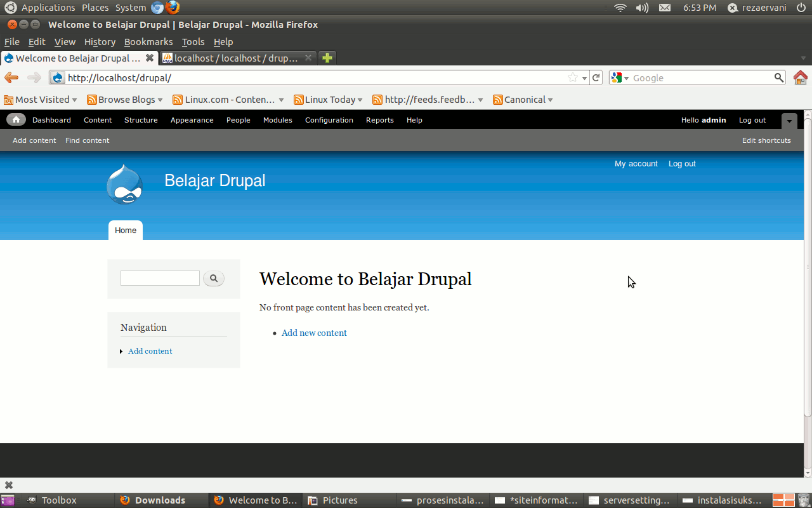Click the Firefox home icon
This screenshot has width=812, height=508.
800,77
